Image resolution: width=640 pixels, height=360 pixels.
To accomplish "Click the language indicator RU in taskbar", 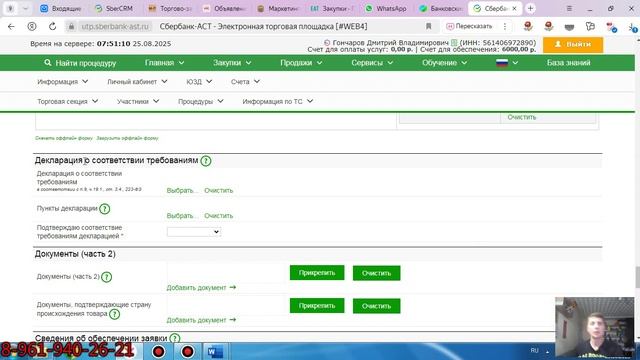I will pyautogui.click(x=534, y=351).
